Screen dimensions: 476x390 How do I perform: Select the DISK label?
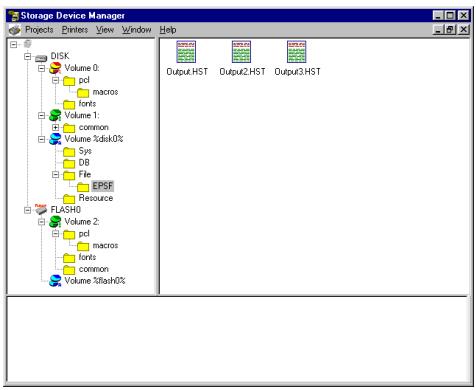[x=60, y=56]
